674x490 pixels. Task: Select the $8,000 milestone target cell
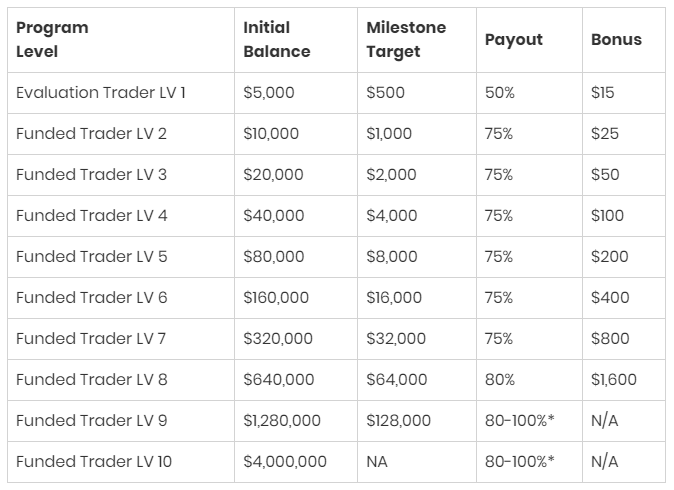392,257
